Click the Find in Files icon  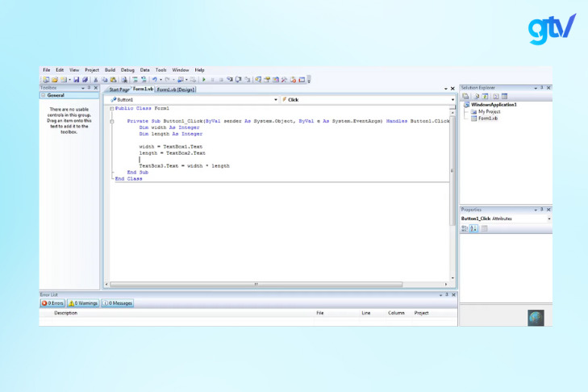coord(124,80)
